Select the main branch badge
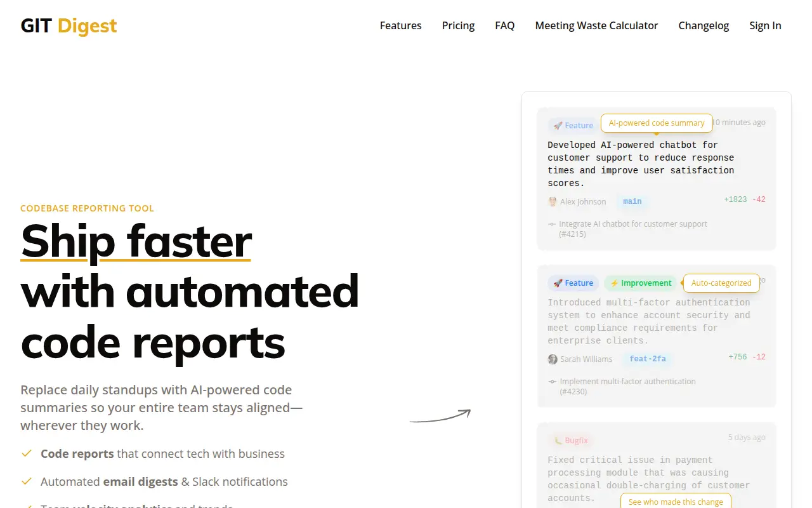Screen dimensions: 812x508 [632, 201]
